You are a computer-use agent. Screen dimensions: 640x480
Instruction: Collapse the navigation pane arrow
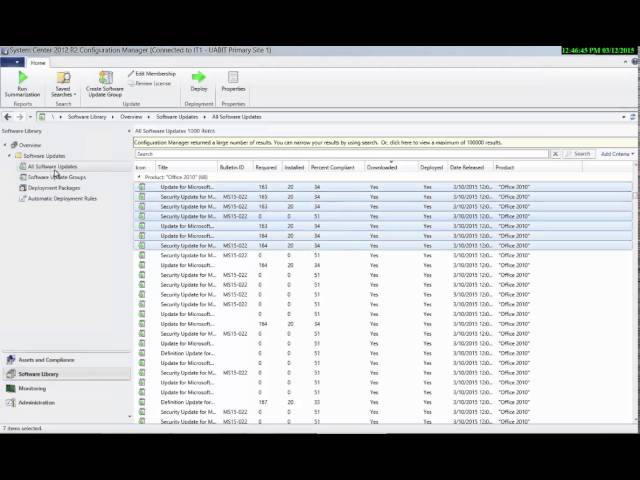tap(129, 131)
